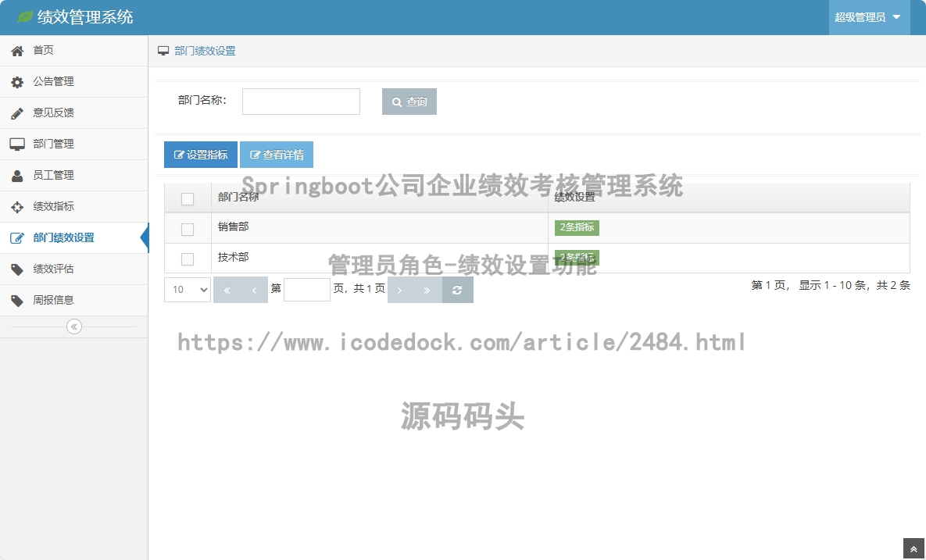Click the scroll-to-top arrow icon
The height and width of the screenshot is (560, 926).
(x=913, y=549)
